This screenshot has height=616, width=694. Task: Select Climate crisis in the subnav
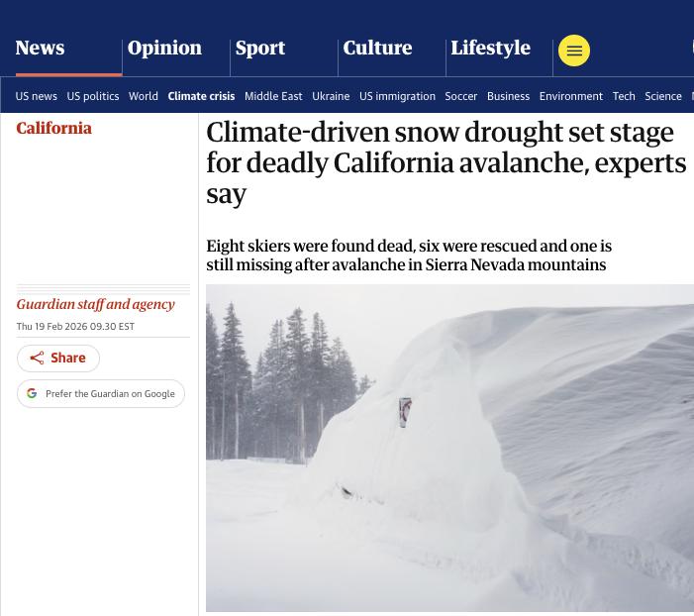(x=201, y=96)
